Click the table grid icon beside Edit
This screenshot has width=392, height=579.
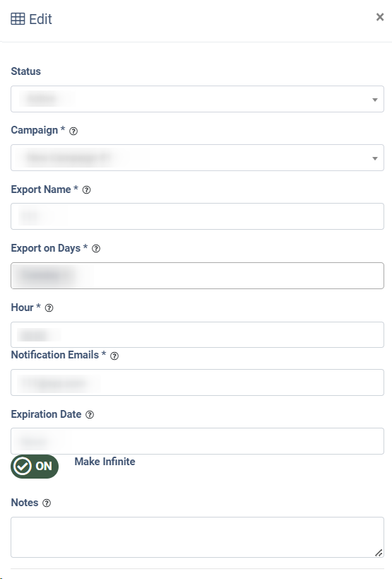tap(18, 19)
